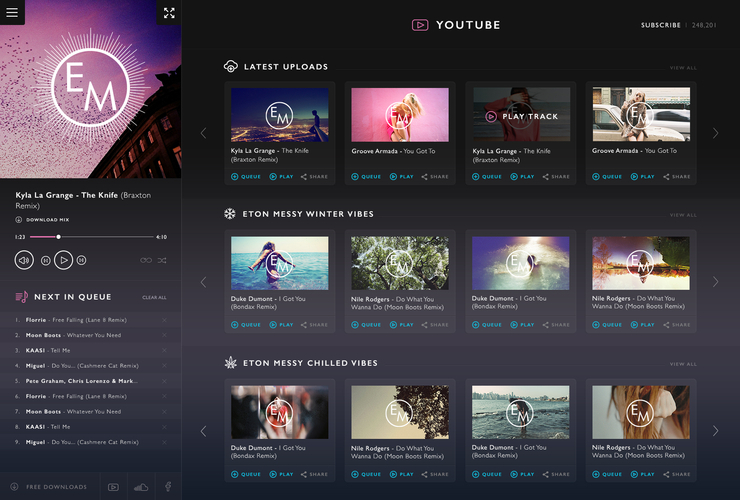Play the Nile Rodgers green tree-canopy card
The height and width of the screenshot is (500, 740).
point(401,325)
